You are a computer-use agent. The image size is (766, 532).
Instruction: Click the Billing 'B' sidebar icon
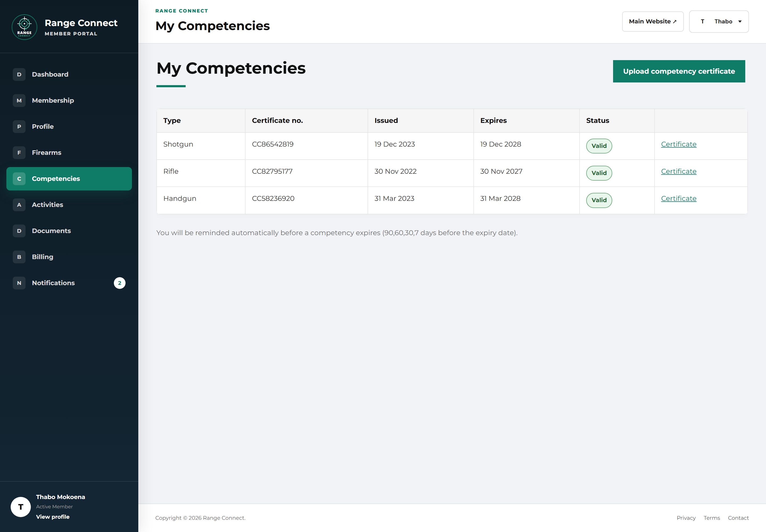click(19, 257)
